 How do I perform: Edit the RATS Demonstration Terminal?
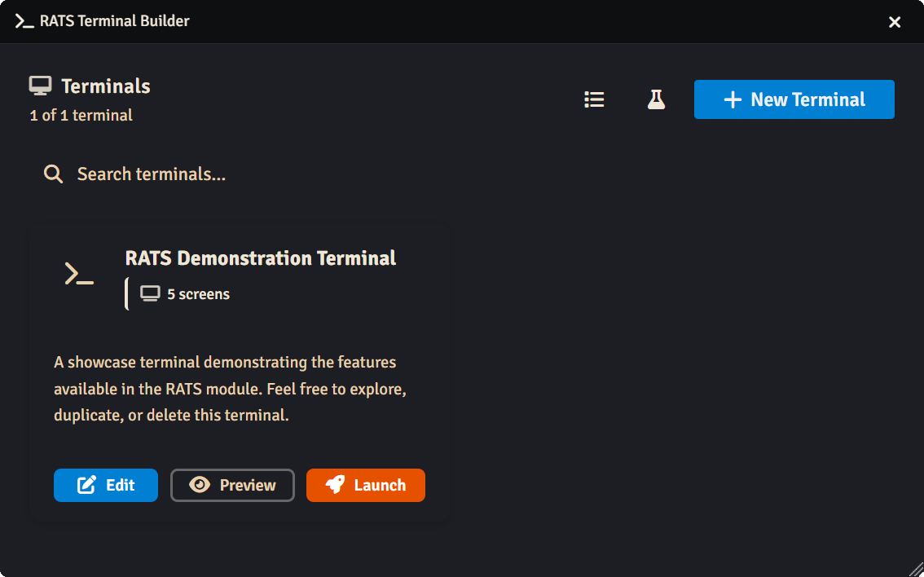pos(106,485)
